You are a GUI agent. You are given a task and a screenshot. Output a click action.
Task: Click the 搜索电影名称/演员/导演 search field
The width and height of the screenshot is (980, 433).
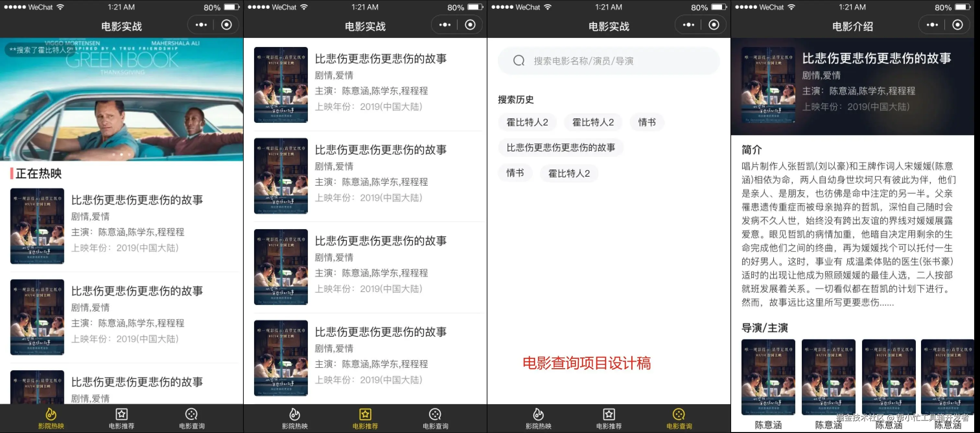coord(616,61)
